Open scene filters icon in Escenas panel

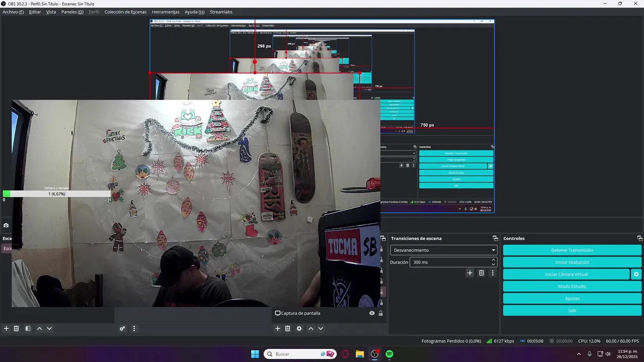(x=28, y=328)
